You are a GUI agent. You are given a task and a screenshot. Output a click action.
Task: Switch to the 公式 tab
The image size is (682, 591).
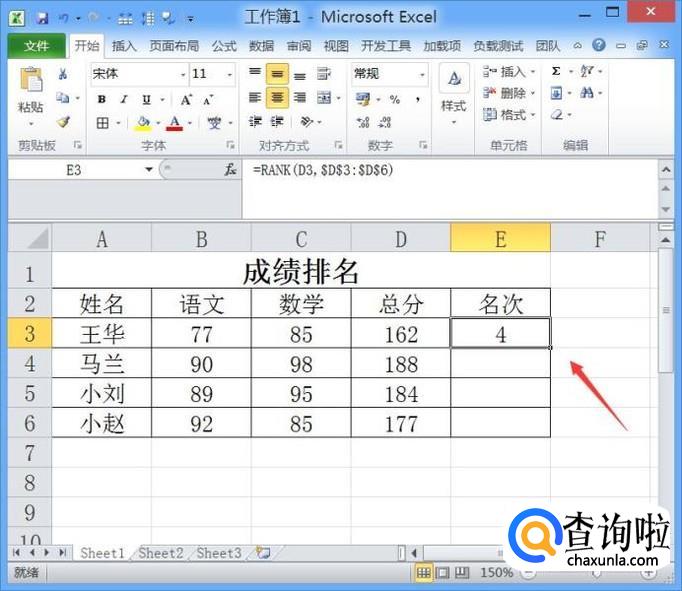224,46
